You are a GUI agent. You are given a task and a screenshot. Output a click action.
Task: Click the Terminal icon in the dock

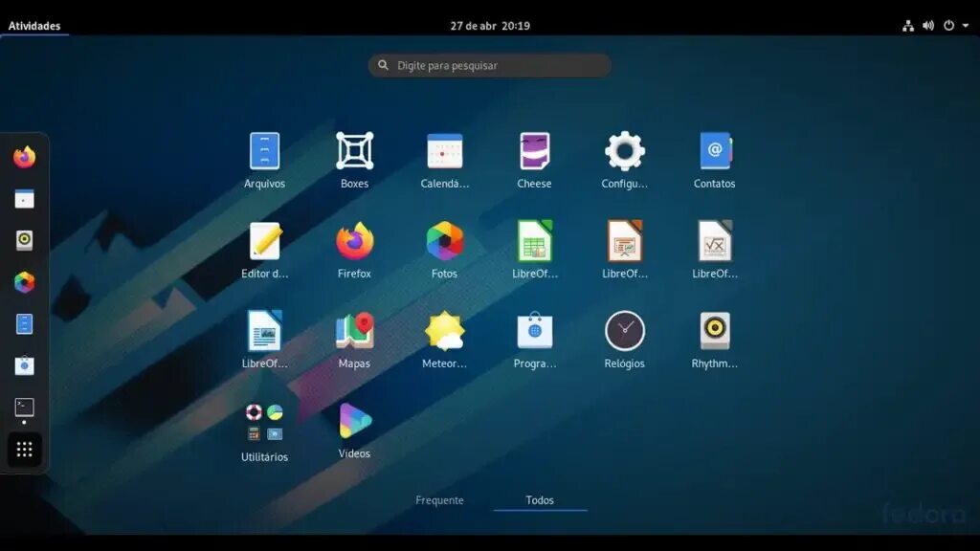pyautogui.click(x=24, y=408)
